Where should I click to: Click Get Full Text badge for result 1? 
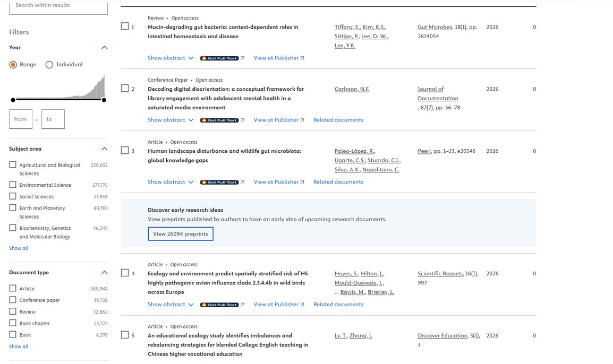tap(219, 58)
